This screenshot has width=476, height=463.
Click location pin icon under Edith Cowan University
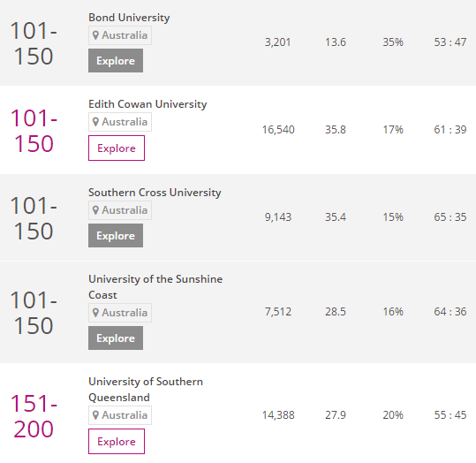95,122
